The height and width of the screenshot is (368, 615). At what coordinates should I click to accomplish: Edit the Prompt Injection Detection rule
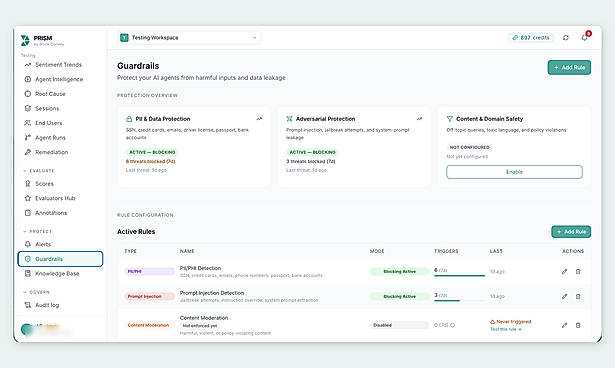564,296
